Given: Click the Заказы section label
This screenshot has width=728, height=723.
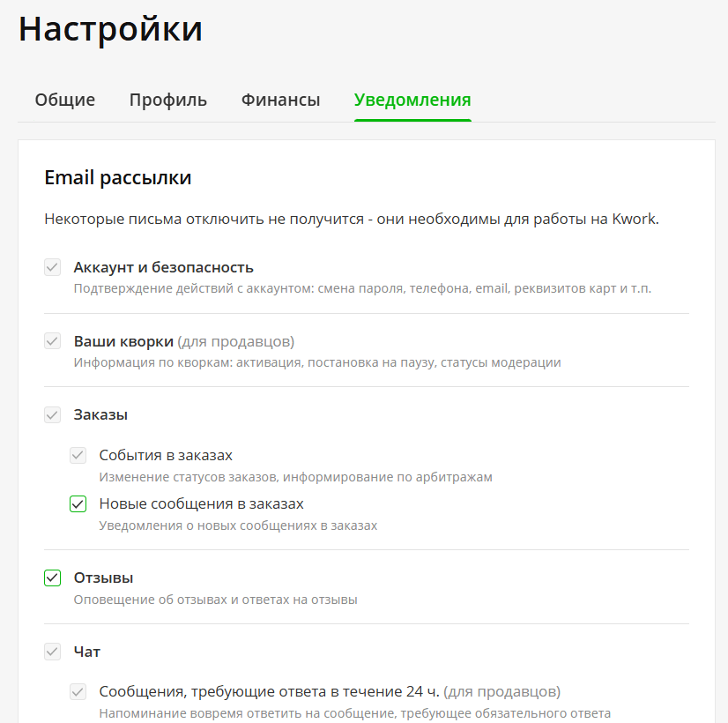Looking at the screenshot, I should [x=100, y=414].
